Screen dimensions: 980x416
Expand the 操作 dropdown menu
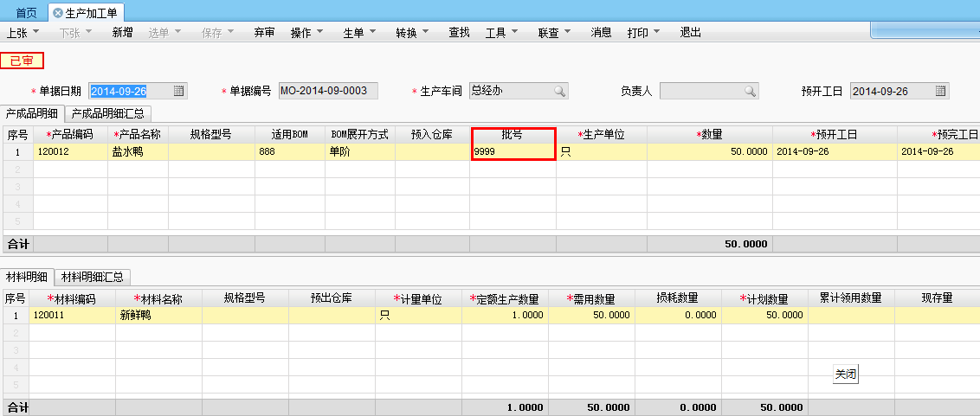[306, 33]
